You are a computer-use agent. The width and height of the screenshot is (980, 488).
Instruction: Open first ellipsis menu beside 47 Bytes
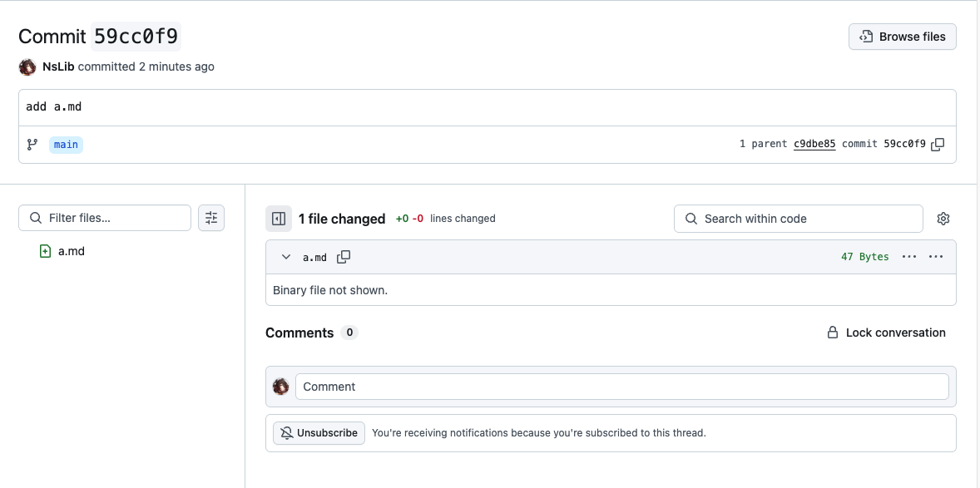tap(909, 257)
